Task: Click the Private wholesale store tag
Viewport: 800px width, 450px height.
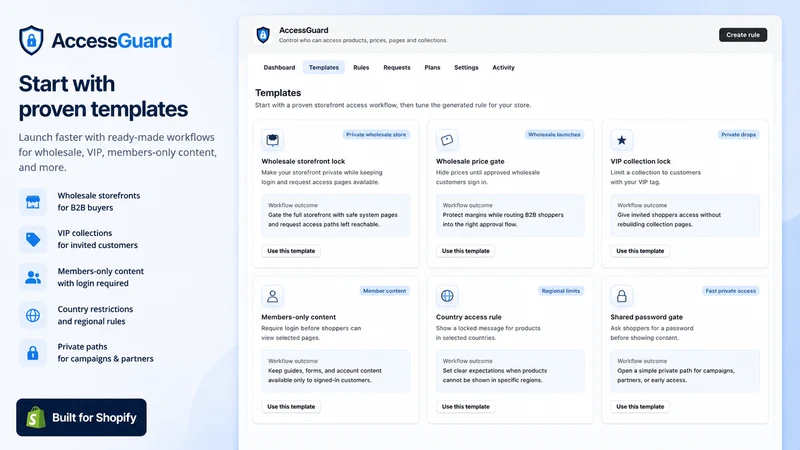Action: (x=376, y=135)
